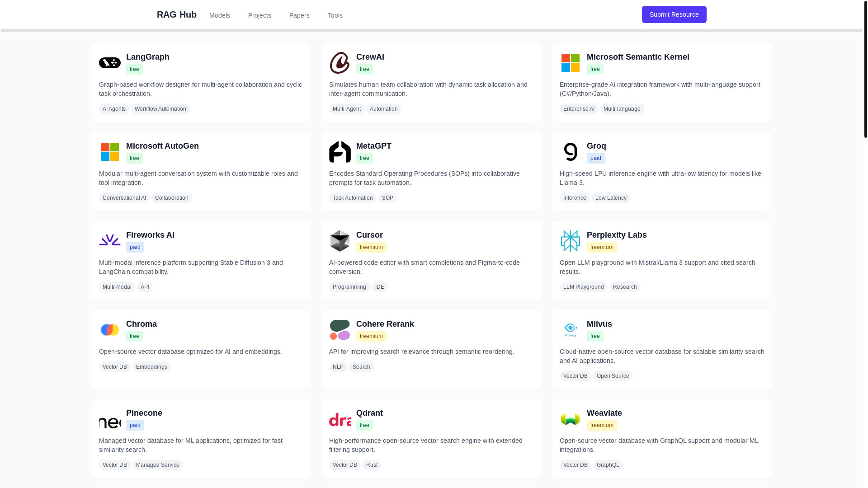The image size is (868, 488).
Task: Open the Papers menu
Action: [x=299, y=15]
